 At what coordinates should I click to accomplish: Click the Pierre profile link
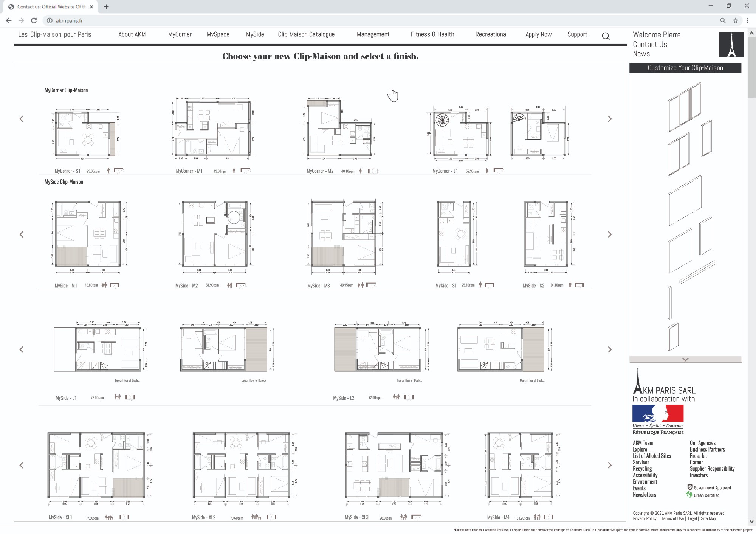pos(672,35)
